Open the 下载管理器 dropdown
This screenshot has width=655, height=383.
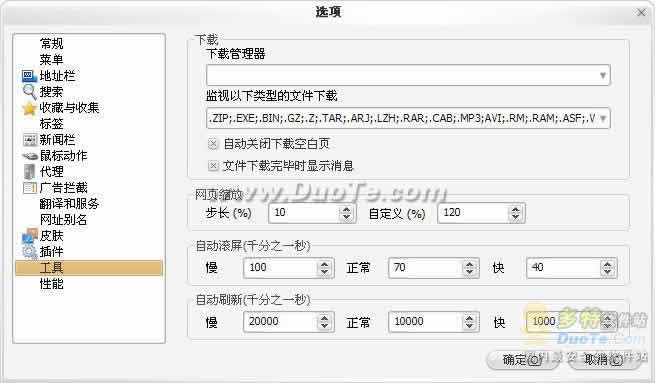click(408, 75)
